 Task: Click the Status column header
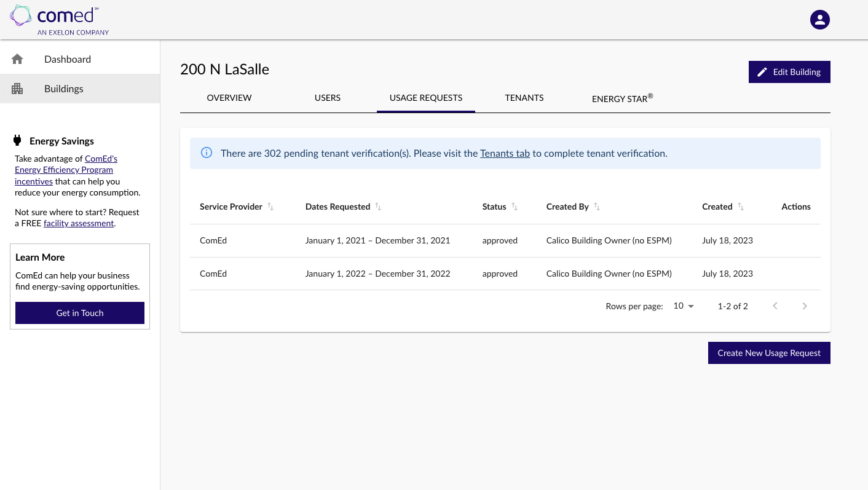(494, 207)
